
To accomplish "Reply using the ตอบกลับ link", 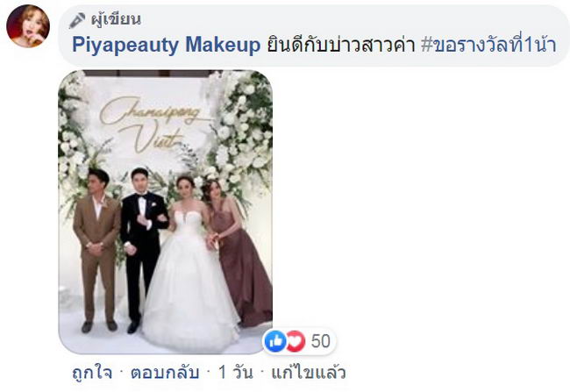I will [x=165, y=373].
